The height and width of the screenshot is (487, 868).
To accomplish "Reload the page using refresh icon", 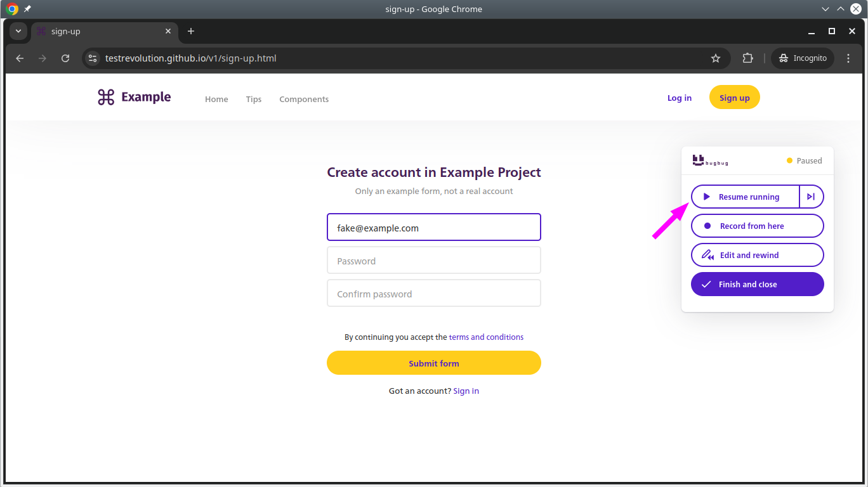I will 65,58.
